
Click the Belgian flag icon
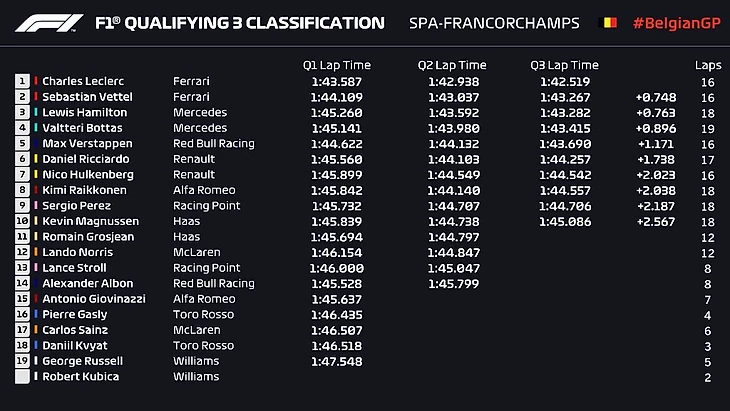point(609,22)
